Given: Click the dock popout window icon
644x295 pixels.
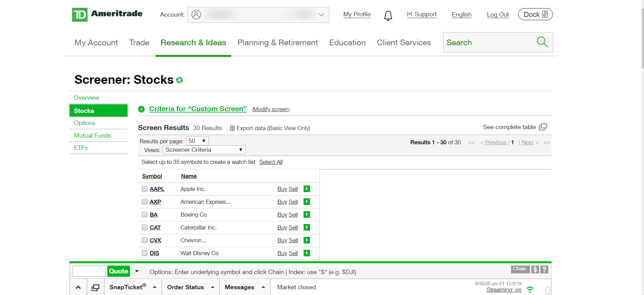Looking at the screenshot, I should [x=95, y=287].
